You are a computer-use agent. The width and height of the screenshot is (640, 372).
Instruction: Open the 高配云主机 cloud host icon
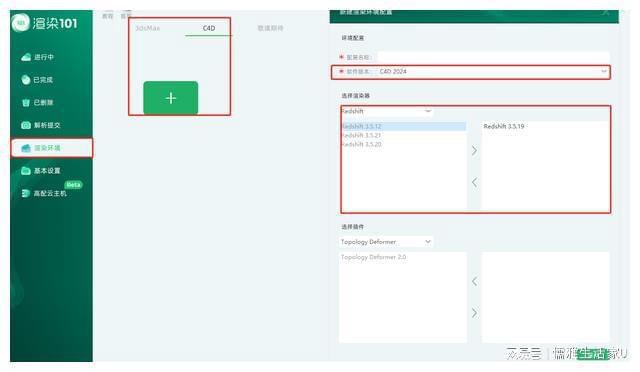pyautogui.click(x=26, y=193)
